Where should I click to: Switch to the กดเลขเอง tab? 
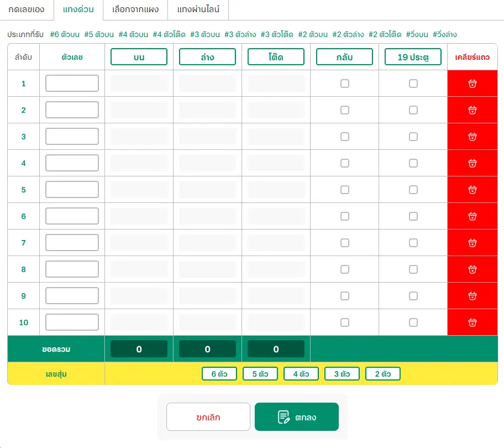pyautogui.click(x=27, y=9)
